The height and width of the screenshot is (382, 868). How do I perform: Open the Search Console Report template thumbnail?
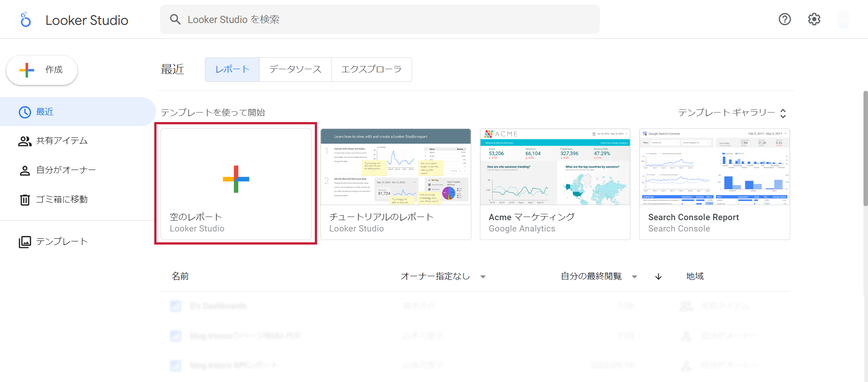tap(715, 167)
